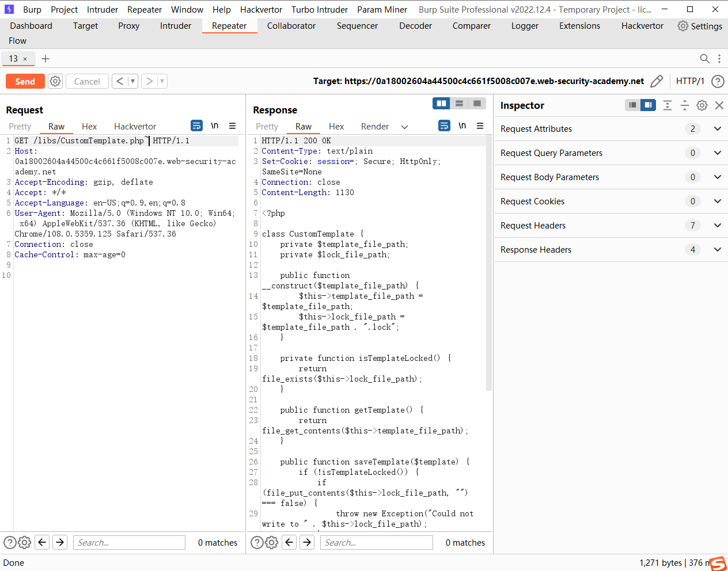The width and height of the screenshot is (728, 571).
Task: Set tabbed request/response layout
Action: pyautogui.click(x=477, y=103)
